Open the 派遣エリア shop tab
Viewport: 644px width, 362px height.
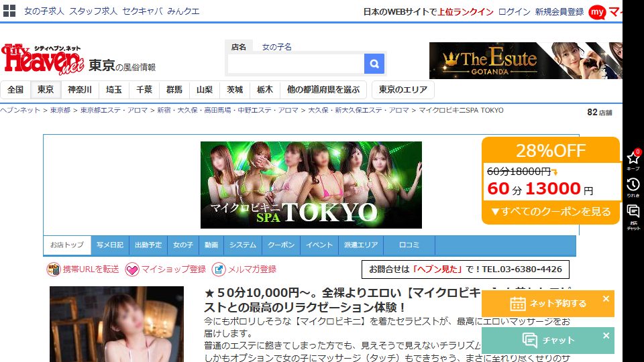coord(361,245)
